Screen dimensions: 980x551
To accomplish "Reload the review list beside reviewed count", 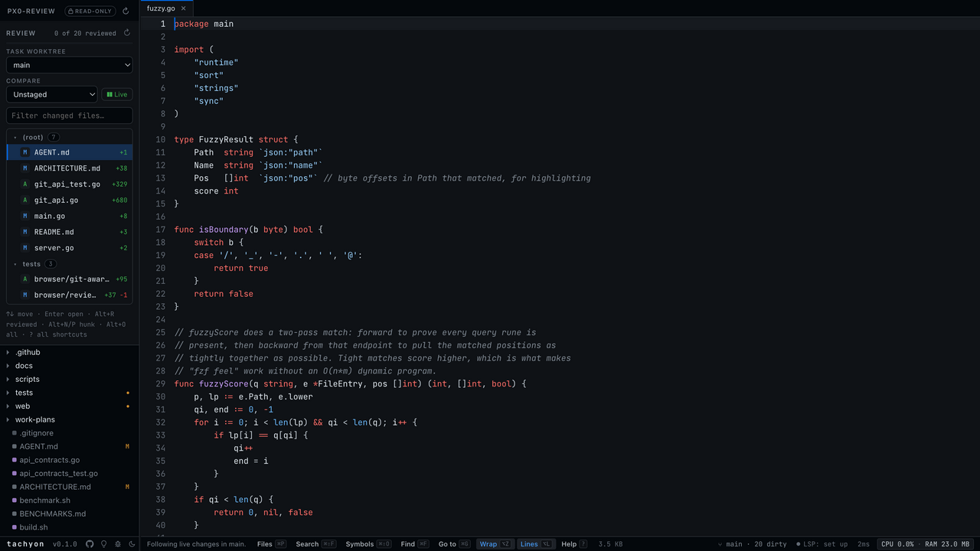I will tap(127, 33).
